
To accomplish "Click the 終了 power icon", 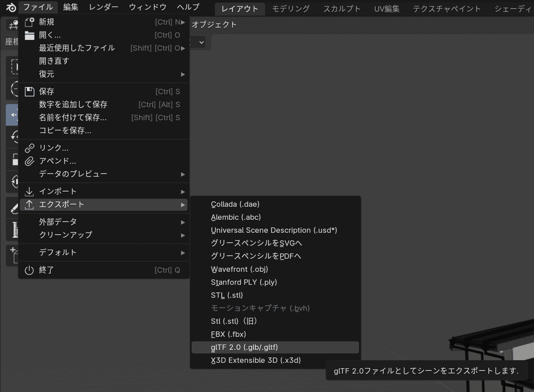I will [x=29, y=270].
